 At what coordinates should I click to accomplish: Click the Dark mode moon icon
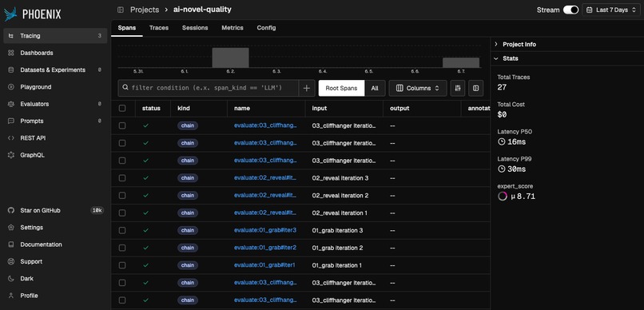click(x=11, y=278)
